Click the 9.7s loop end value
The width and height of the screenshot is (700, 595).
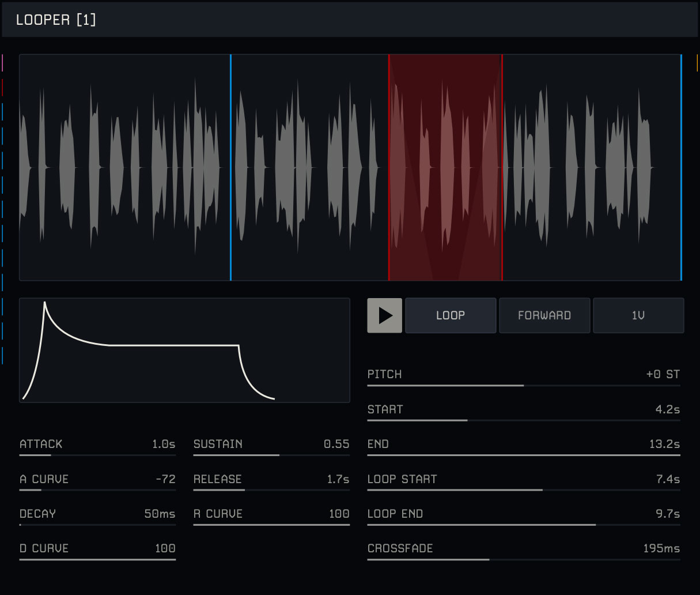pyautogui.click(x=668, y=514)
